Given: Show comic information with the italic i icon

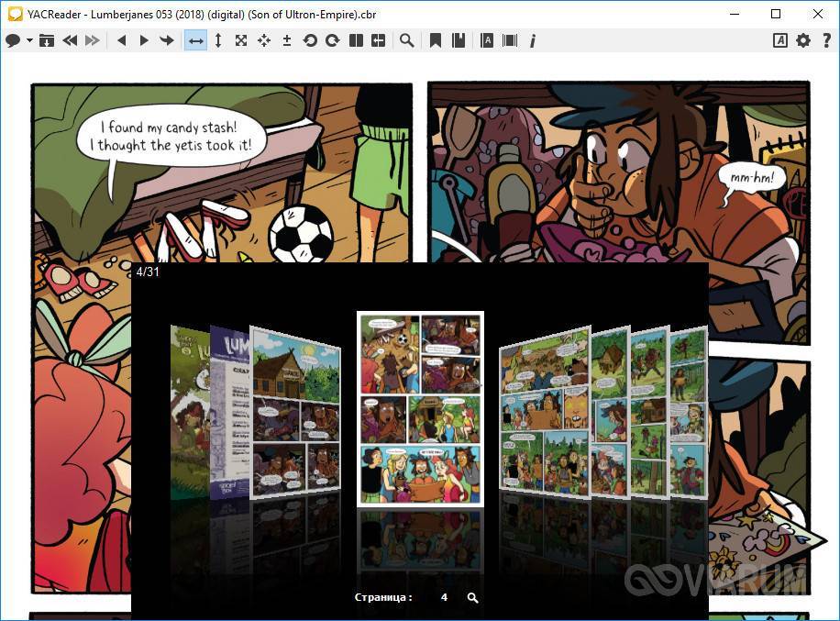Looking at the screenshot, I should click(x=533, y=40).
